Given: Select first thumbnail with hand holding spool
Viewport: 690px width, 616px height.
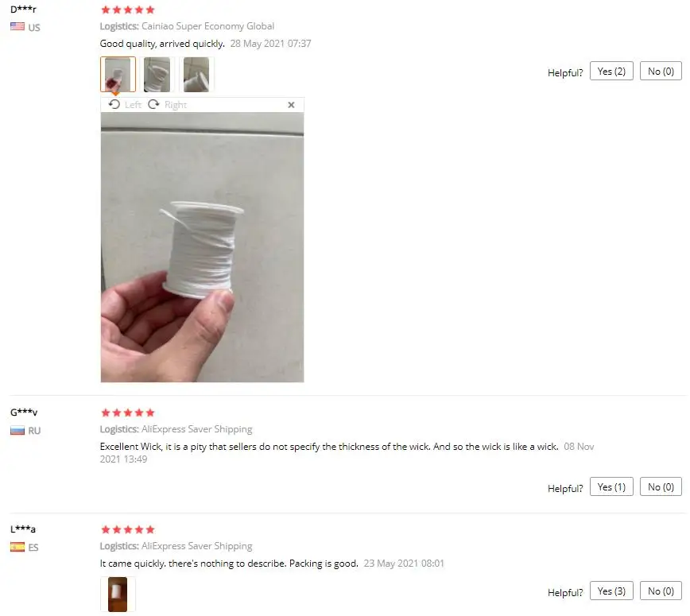Looking at the screenshot, I should (x=118, y=75).
